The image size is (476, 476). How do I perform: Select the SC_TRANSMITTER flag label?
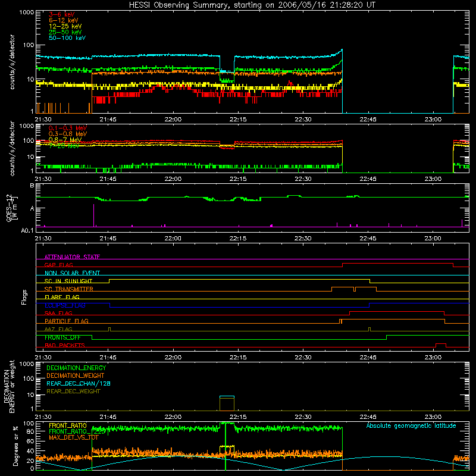[69, 289]
